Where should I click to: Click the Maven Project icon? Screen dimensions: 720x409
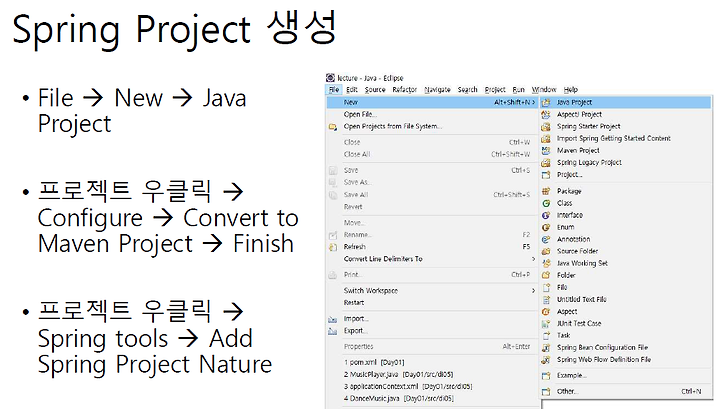click(x=546, y=150)
